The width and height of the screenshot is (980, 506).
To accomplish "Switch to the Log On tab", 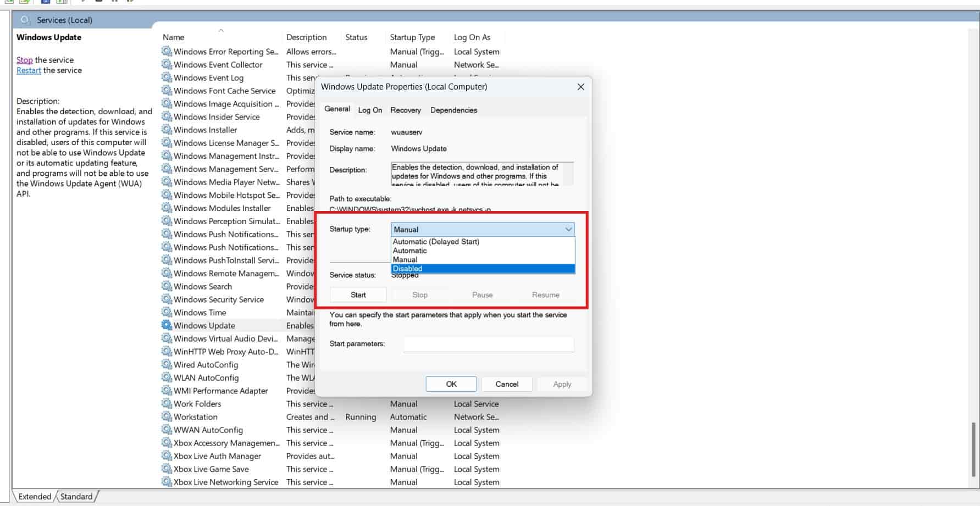I will point(370,110).
